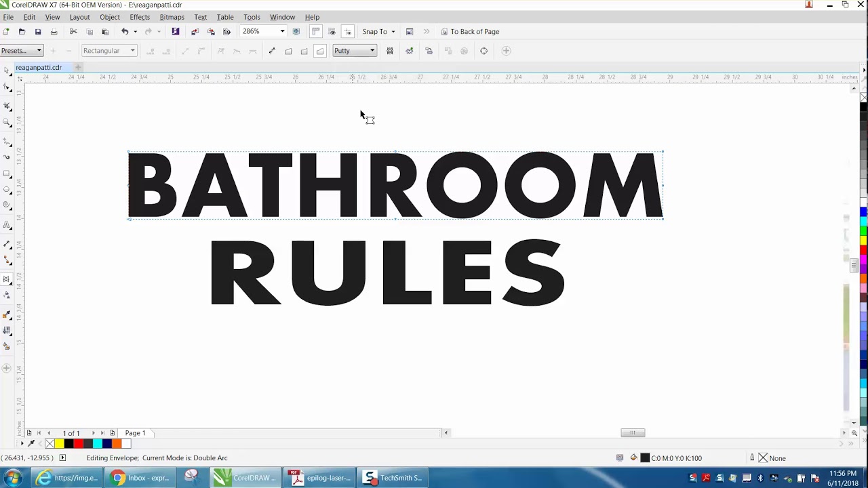This screenshot has width=868, height=488.
Task: Open the Putty mapping mode dropdown
Action: tap(354, 51)
